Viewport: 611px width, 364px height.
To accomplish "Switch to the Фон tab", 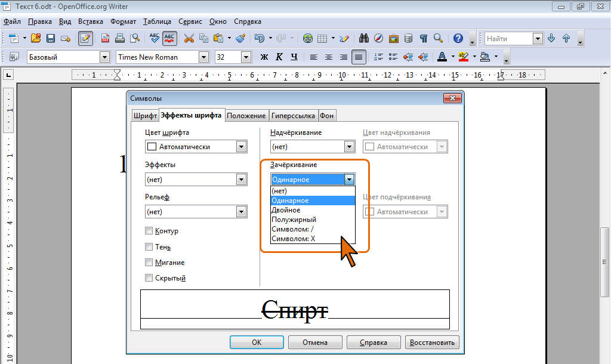I will pyautogui.click(x=327, y=115).
